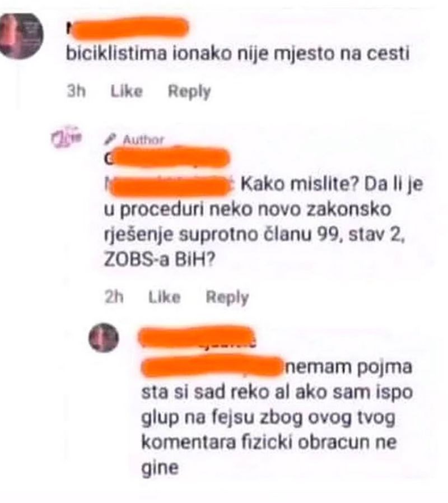Open the first commenter's profile picture
448x503 pixels.
click(21, 36)
